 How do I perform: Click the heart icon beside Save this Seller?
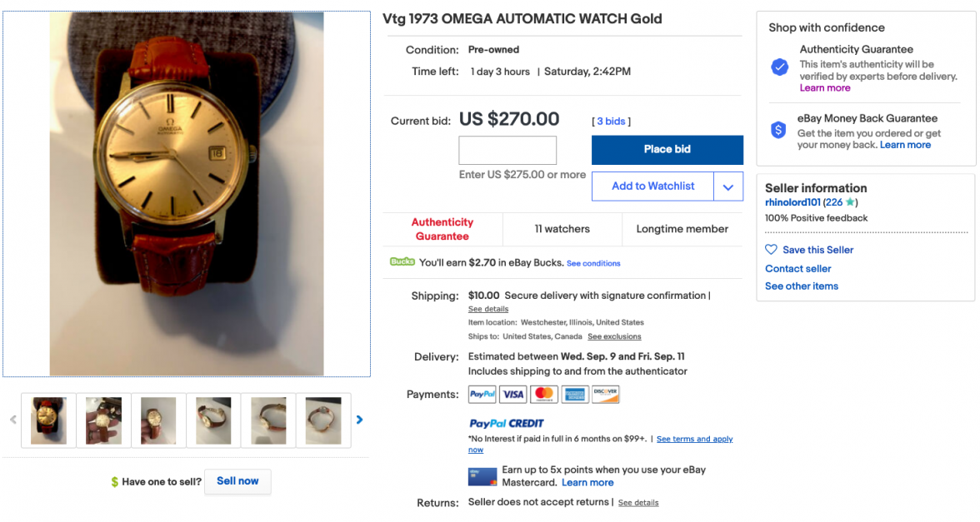pos(771,250)
